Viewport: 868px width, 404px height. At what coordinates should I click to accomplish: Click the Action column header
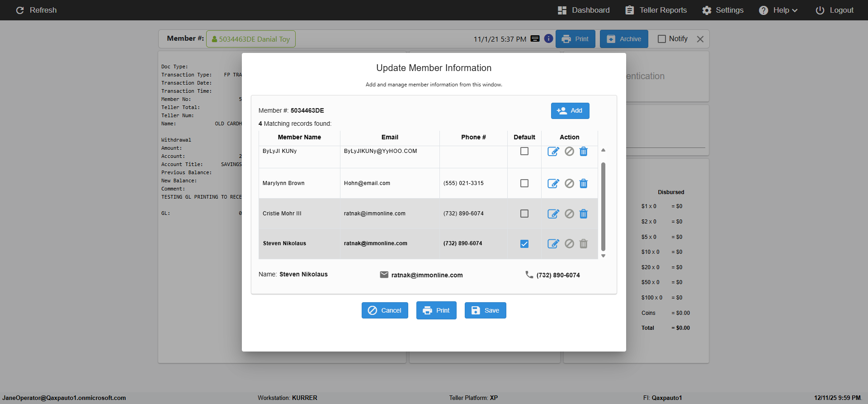coord(570,137)
